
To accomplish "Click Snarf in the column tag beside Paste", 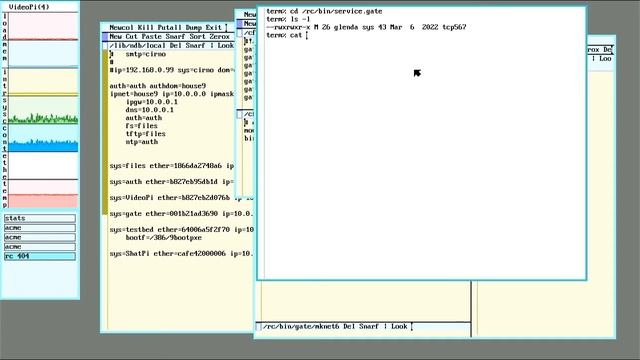I will [176, 36].
